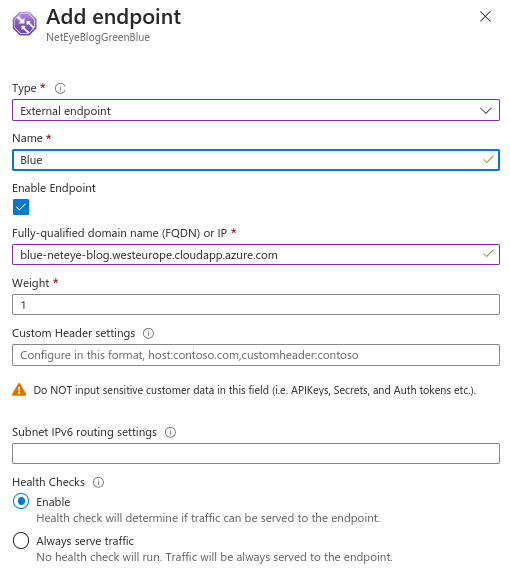
Task: Click the info icon next to Type
Action: (x=60, y=88)
